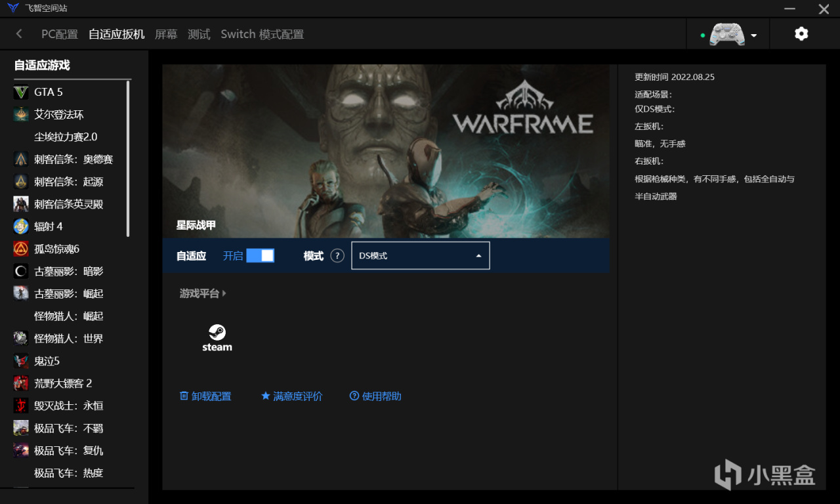Click the 刺客信条：起源 game icon
Viewport: 840px width, 504px height.
click(21, 182)
